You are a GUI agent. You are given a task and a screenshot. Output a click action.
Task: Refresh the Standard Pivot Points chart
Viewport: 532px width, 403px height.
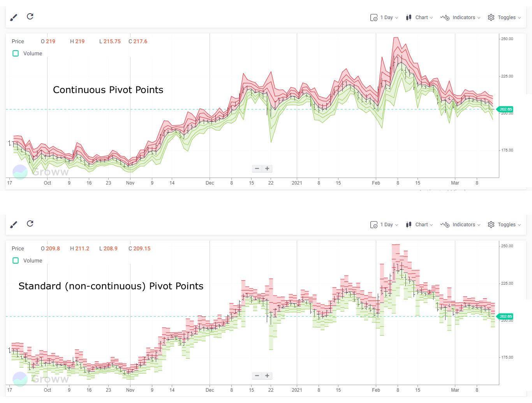pyautogui.click(x=30, y=223)
